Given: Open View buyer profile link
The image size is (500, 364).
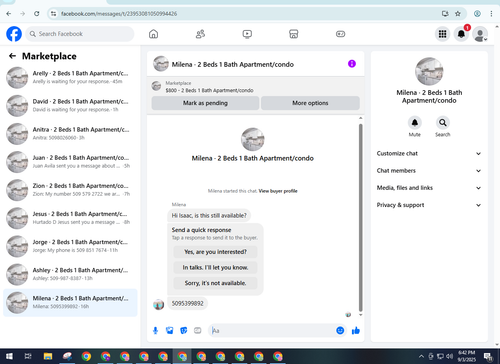Looking at the screenshot, I should click(278, 191).
